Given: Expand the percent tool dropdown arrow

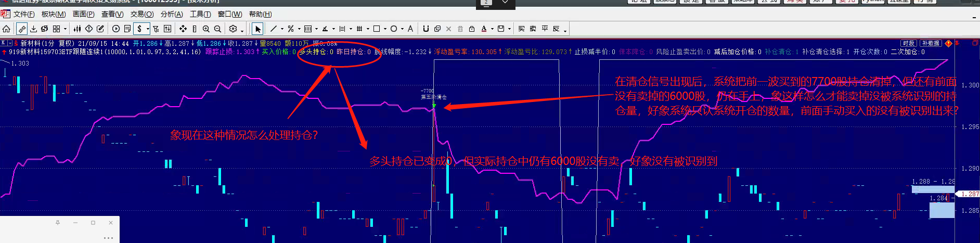Looking at the screenshot, I should tap(300, 29).
